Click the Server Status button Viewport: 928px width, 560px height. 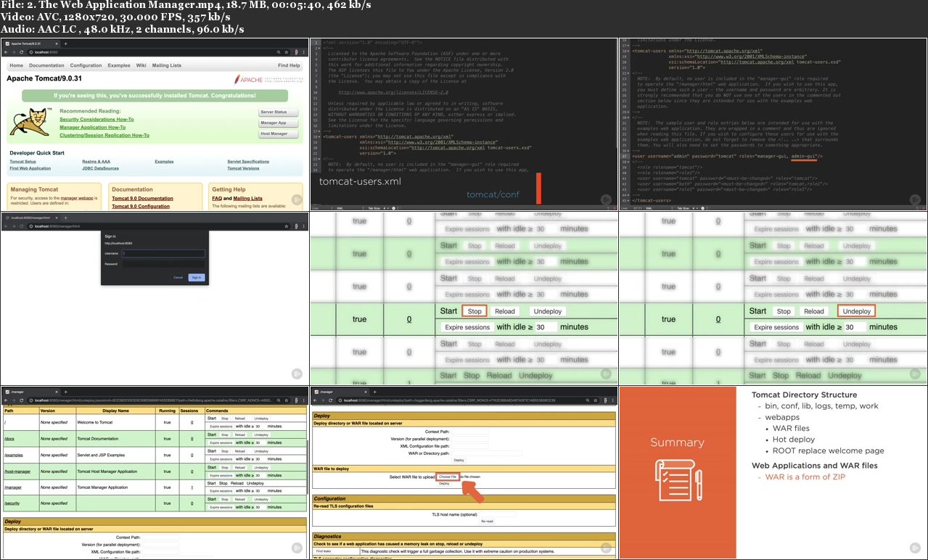(279, 112)
